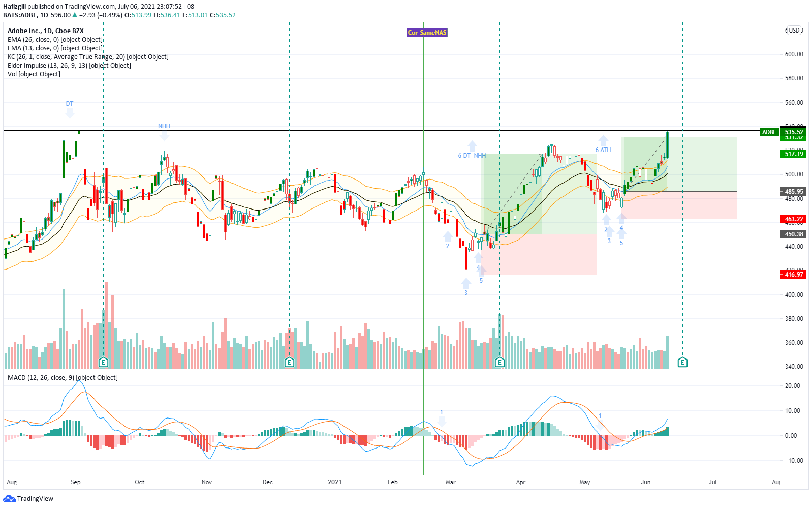Click the 2021 label on the time axis

pyautogui.click(x=335, y=482)
